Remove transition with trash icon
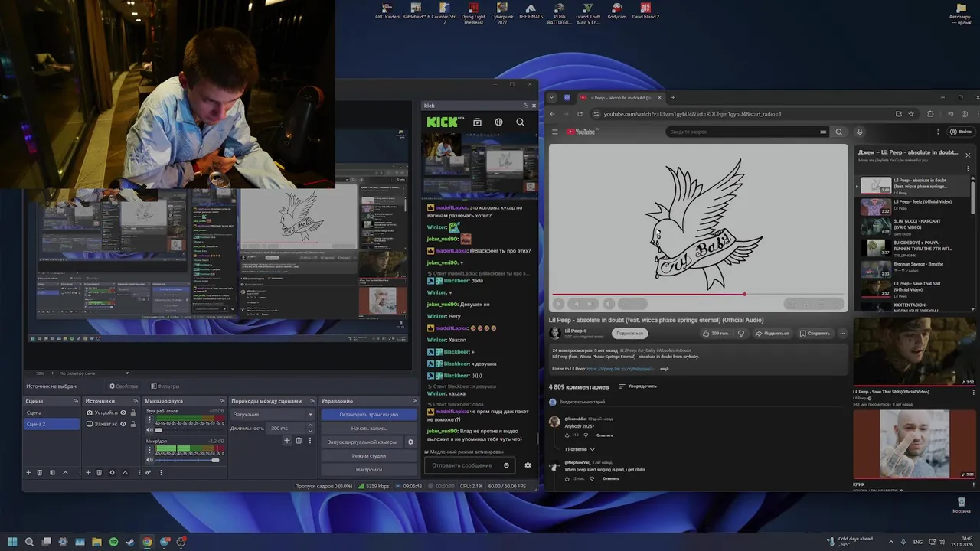The image size is (980, 551). point(299,440)
